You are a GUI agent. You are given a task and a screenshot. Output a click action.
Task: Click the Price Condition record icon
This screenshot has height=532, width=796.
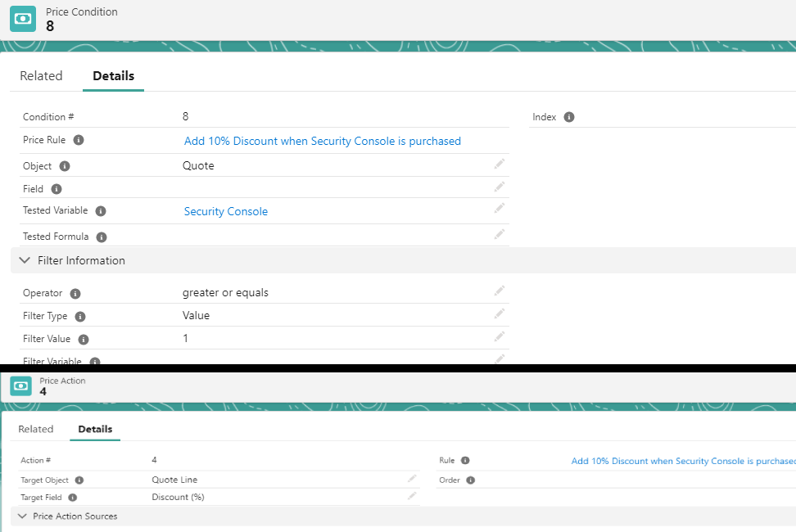pos(22,19)
